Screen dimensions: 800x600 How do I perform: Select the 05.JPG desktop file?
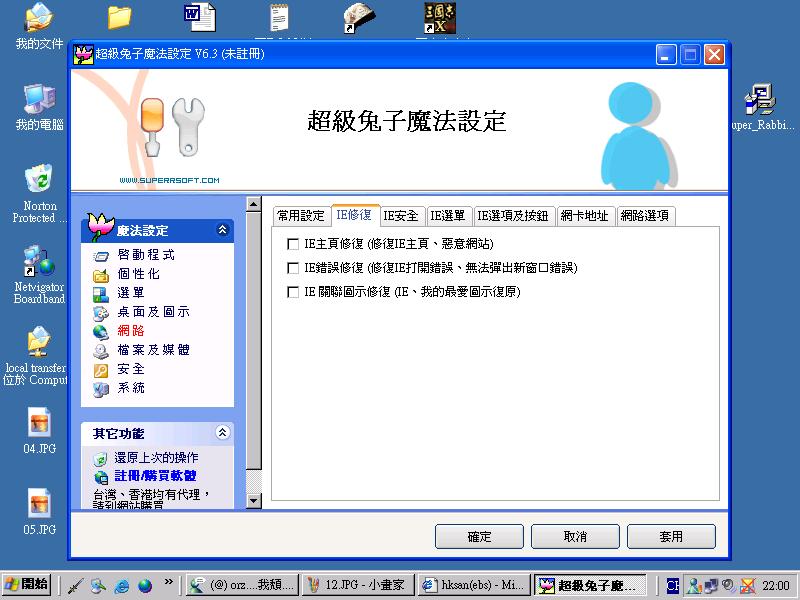point(39,512)
